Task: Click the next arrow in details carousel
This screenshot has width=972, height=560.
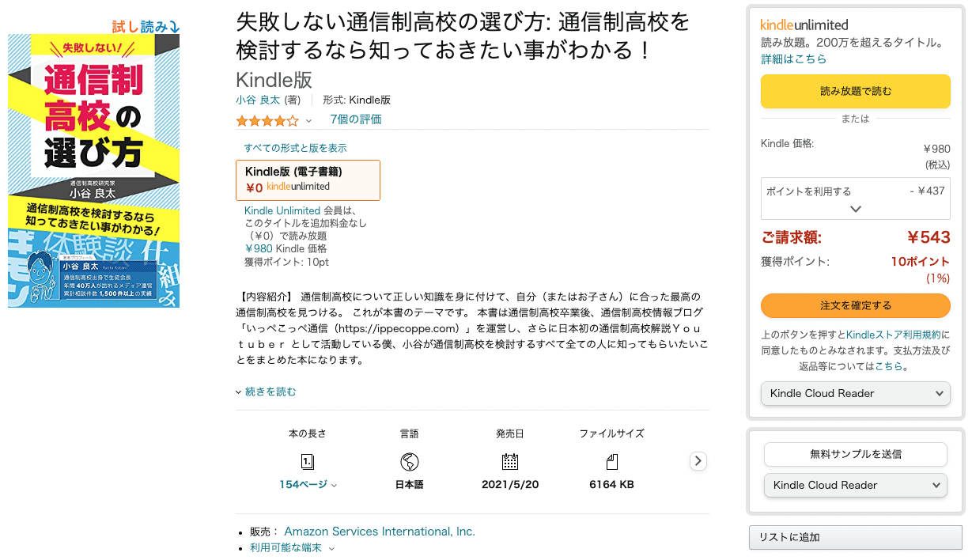Action: 698,461
